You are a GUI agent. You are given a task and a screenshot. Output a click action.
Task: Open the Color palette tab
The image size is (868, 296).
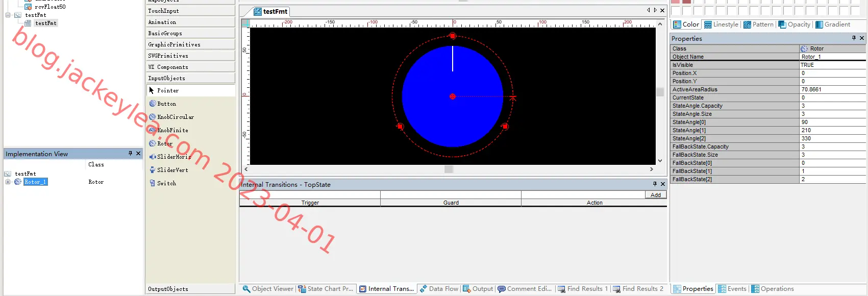[x=686, y=24]
